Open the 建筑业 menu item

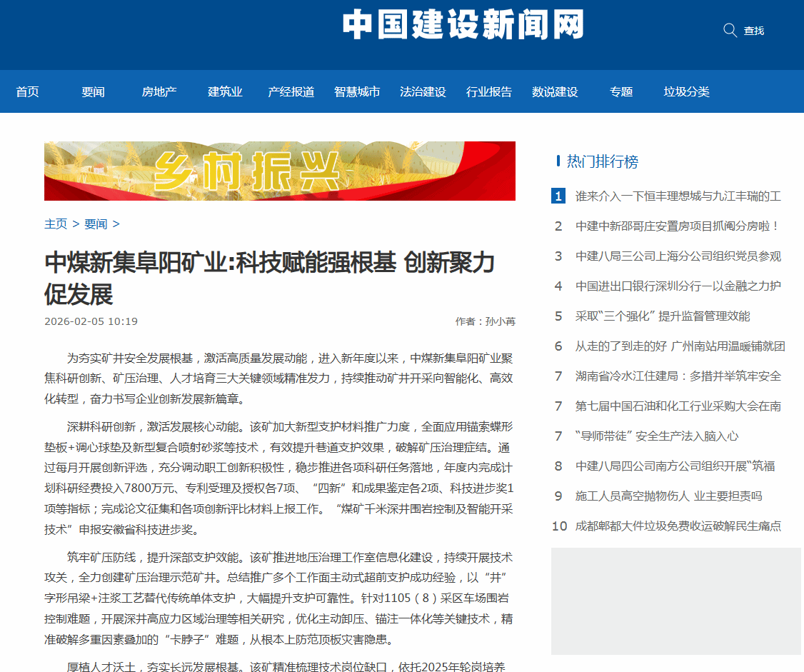(225, 92)
